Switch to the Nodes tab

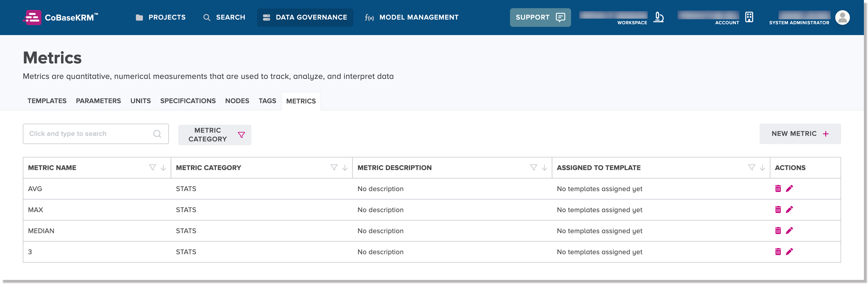tap(237, 101)
